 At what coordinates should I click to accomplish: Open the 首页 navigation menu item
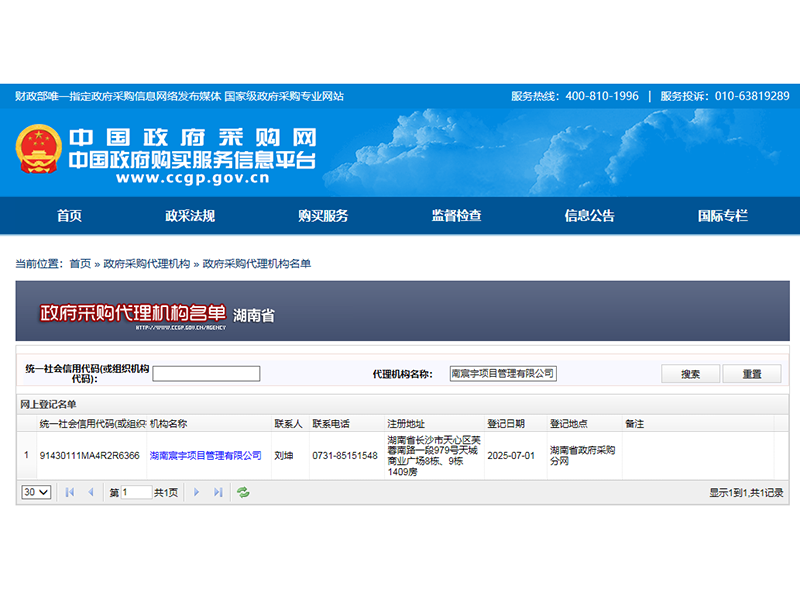pyautogui.click(x=69, y=216)
